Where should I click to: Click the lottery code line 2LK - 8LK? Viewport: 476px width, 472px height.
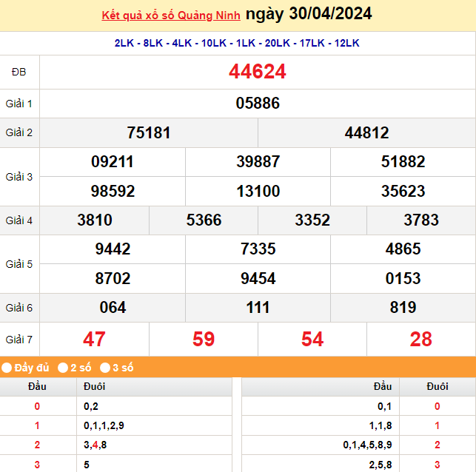point(237,43)
